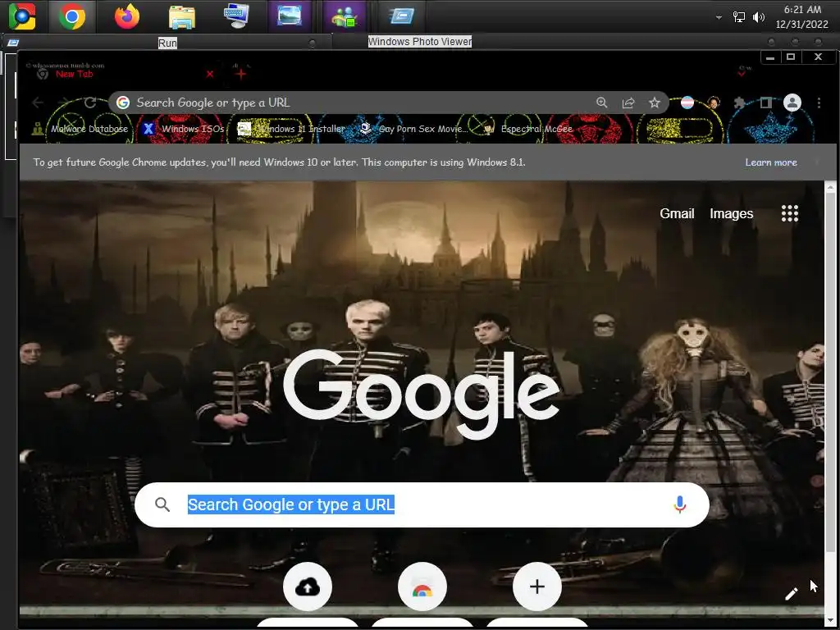The width and height of the screenshot is (840, 630).
Task: Click the Start button icon
Action: [x=22, y=16]
